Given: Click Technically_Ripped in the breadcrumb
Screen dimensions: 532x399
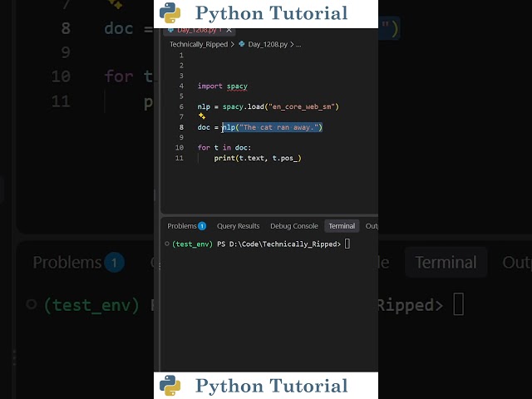Looking at the screenshot, I should pyautogui.click(x=199, y=44).
